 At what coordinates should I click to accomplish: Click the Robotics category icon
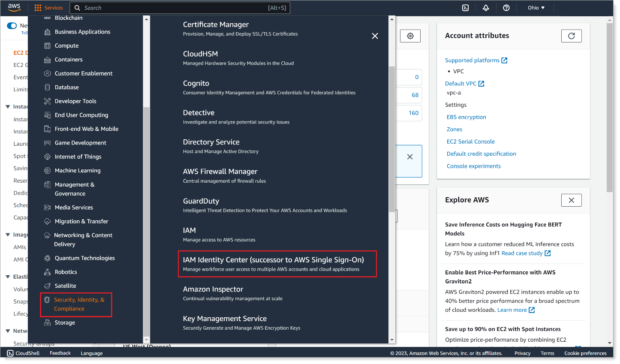pyautogui.click(x=48, y=272)
